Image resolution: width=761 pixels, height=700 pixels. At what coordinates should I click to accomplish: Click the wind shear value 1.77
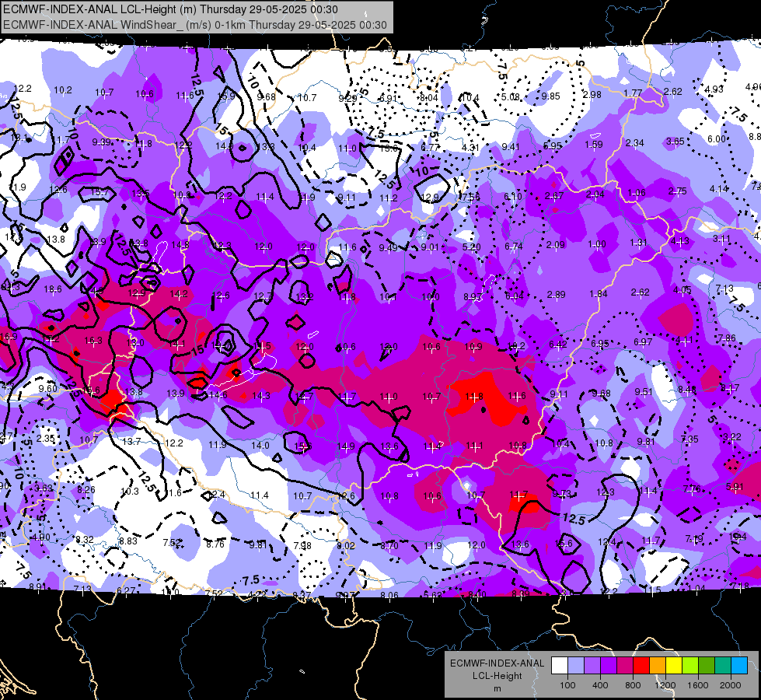633,93
